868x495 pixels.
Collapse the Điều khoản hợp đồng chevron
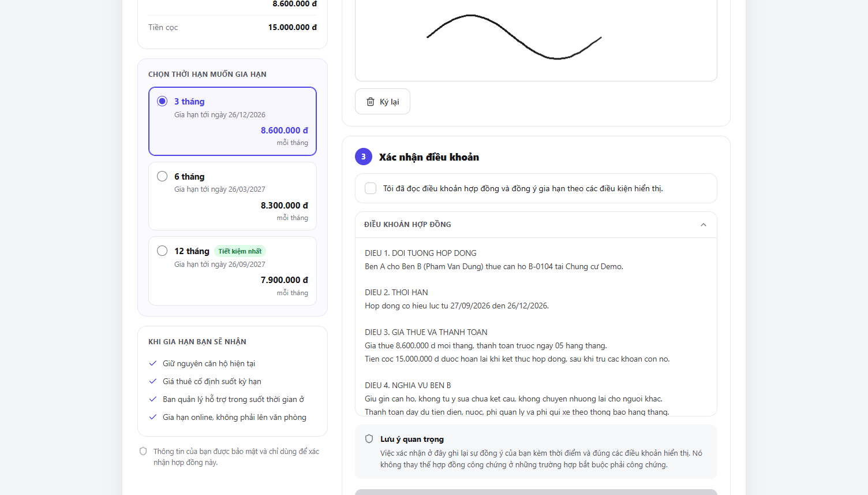coord(704,225)
